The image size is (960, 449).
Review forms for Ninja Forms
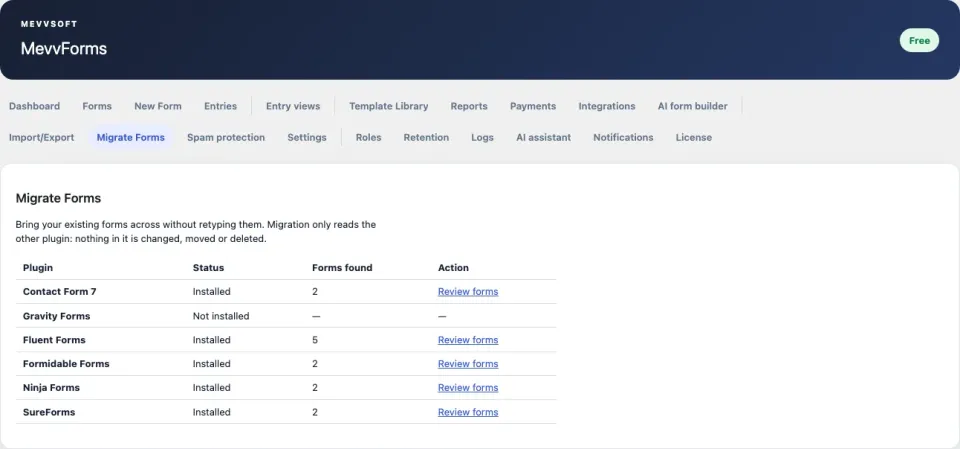pyautogui.click(x=468, y=388)
